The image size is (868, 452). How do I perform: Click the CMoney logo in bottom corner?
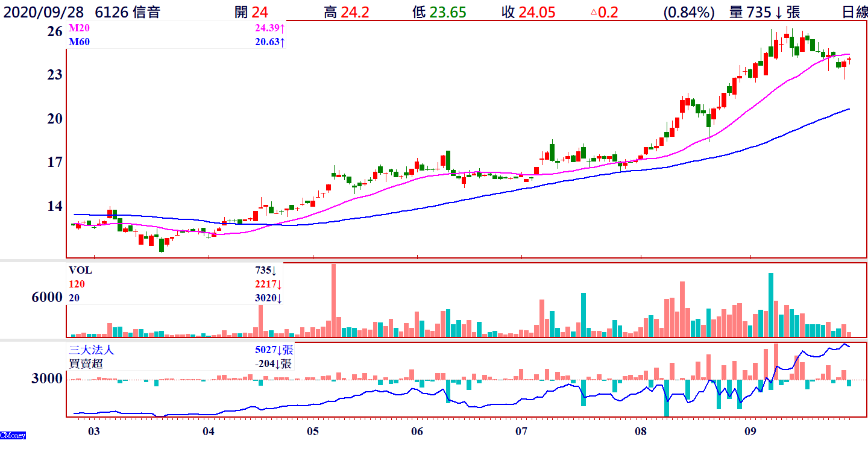(x=13, y=435)
